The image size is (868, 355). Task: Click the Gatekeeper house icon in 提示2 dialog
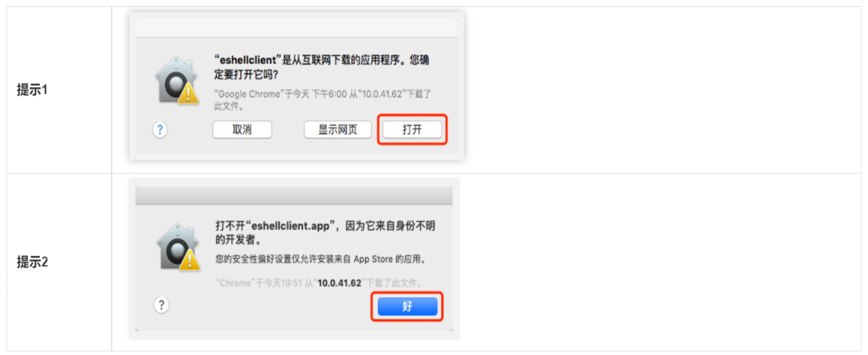(176, 248)
